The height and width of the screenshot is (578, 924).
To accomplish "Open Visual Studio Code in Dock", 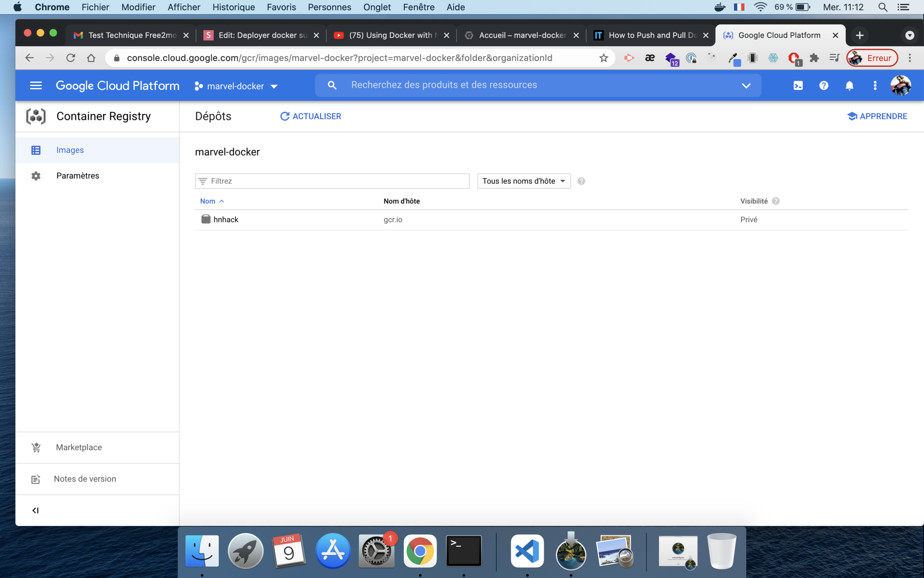I will [x=527, y=551].
